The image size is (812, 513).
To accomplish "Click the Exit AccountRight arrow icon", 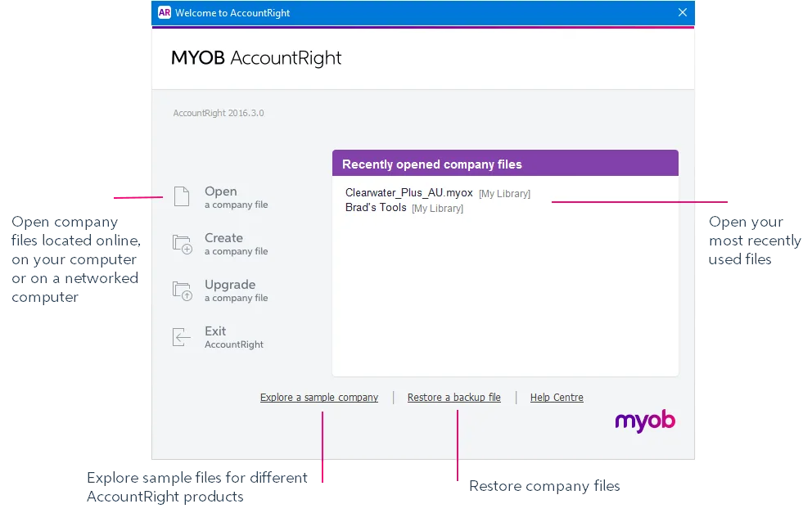I will [x=181, y=337].
